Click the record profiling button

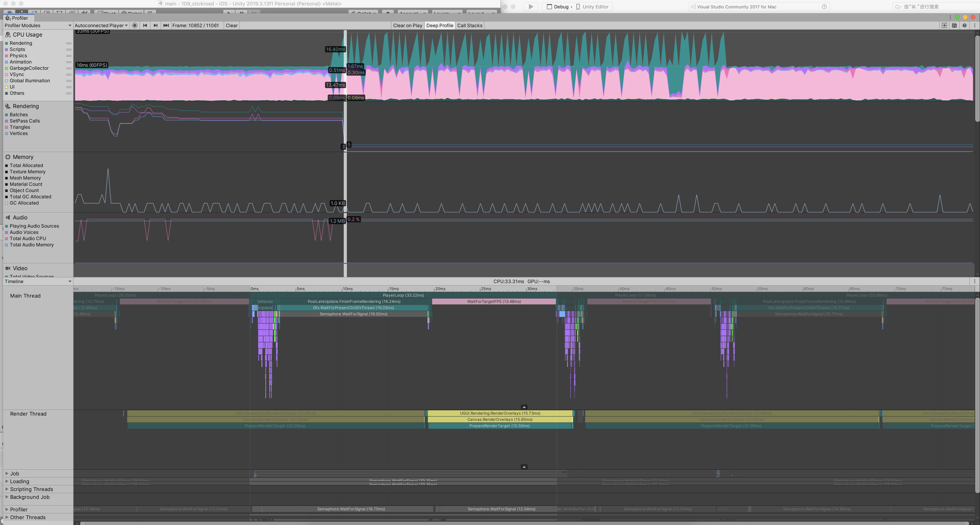click(134, 25)
